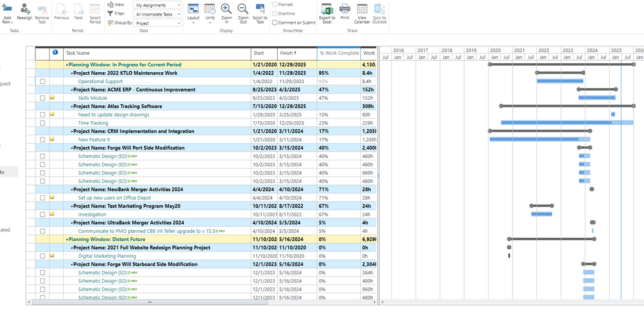Click the Zoom Out icon
Image resolution: width=644 pixels, height=317 pixels.
(x=243, y=10)
